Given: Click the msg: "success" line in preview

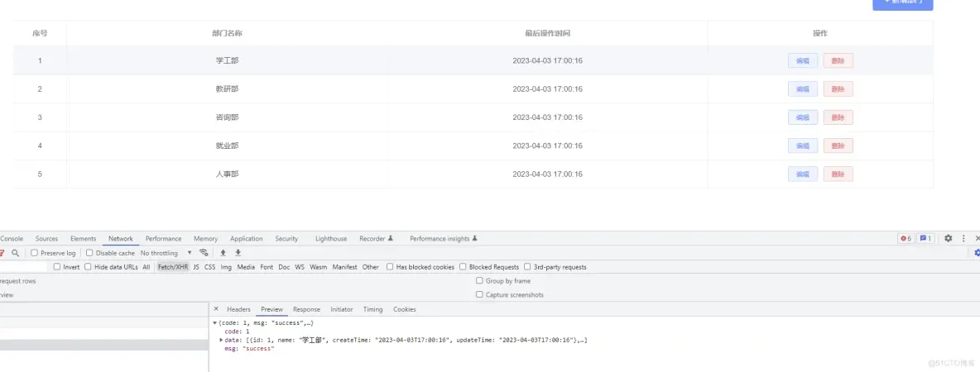Looking at the screenshot, I should coord(249,349).
